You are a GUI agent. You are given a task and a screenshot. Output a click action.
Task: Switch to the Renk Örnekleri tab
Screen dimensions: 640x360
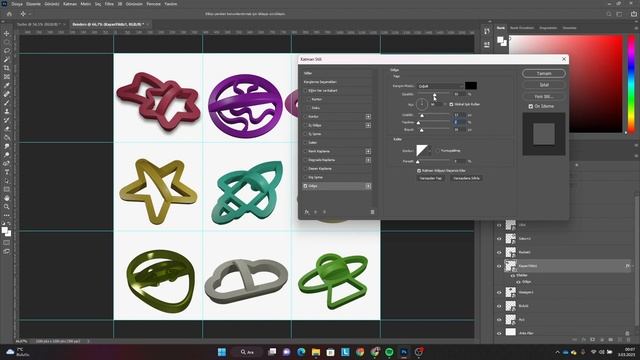click(522, 28)
